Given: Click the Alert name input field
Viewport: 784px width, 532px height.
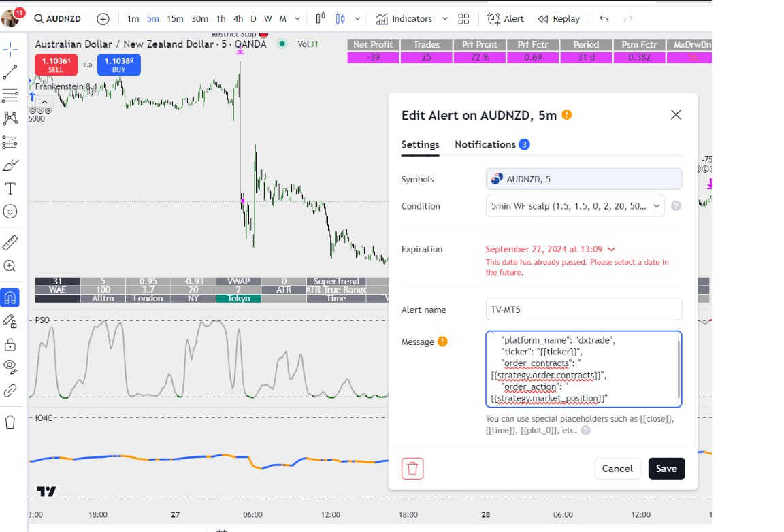Looking at the screenshot, I should pyautogui.click(x=583, y=310).
